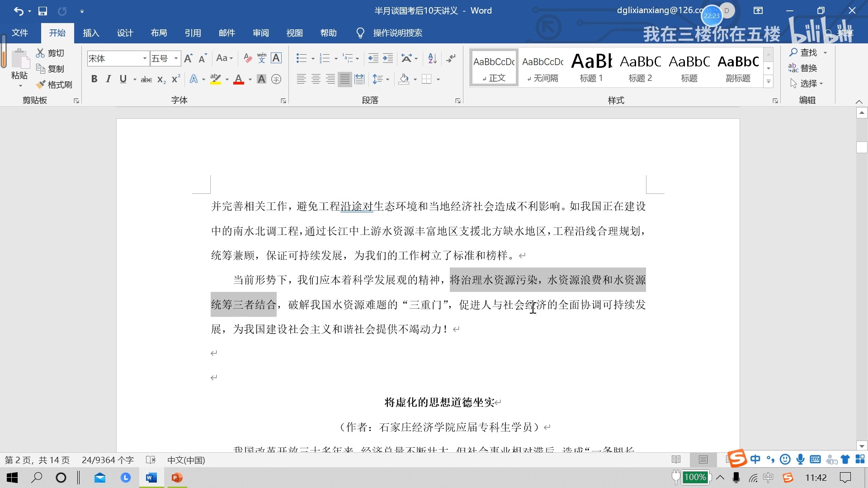Apply distributed alignment to paragraph
This screenshot has height=488, width=868.
(359, 80)
